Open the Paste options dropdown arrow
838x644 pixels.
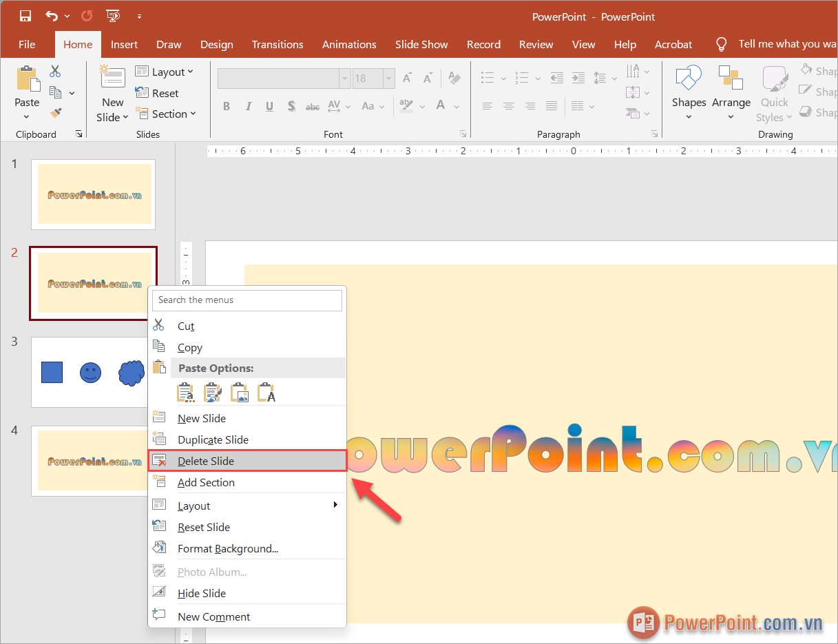(x=27, y=117)
